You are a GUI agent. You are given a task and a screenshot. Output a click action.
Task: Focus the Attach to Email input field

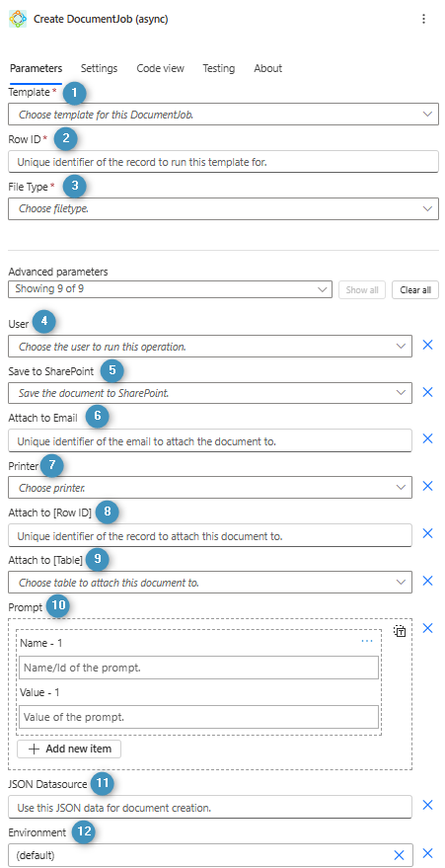pos(210,440)
